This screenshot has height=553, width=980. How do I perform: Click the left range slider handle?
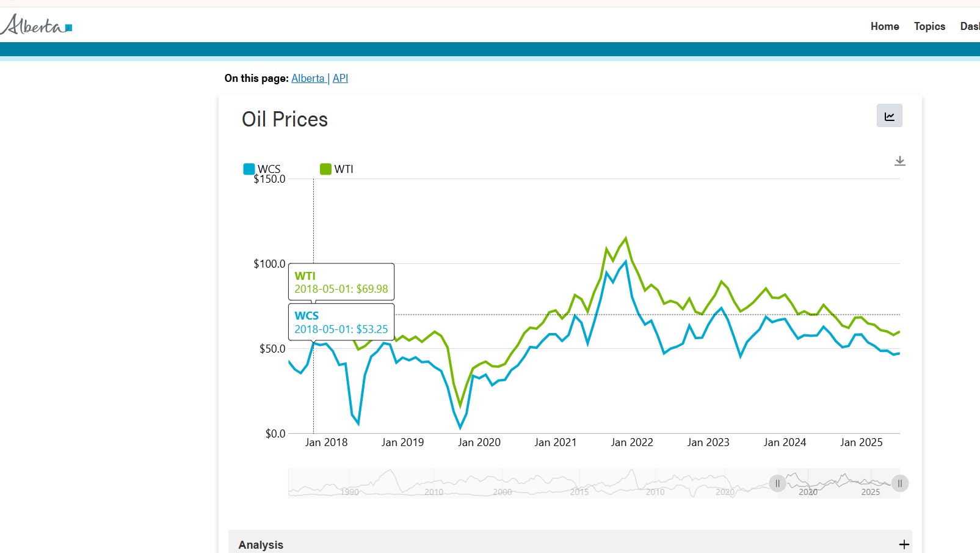pos(777,483)
